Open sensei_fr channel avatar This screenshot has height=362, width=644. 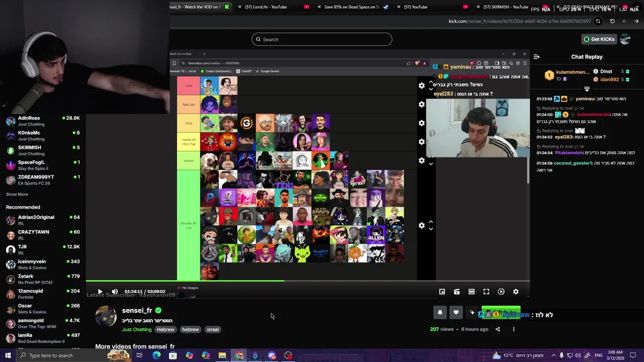106,316
